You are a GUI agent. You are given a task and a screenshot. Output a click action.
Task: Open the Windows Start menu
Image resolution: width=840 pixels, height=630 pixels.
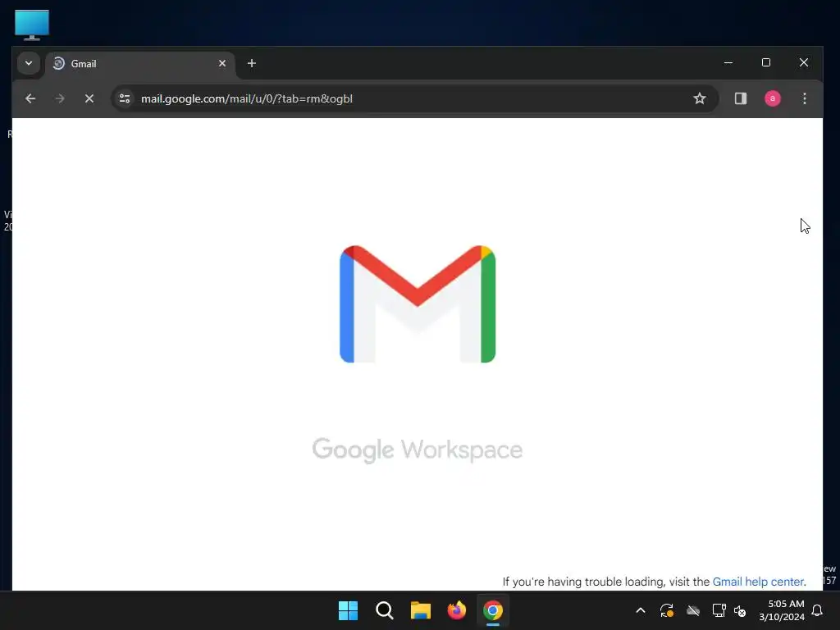(x=348, y=610)
